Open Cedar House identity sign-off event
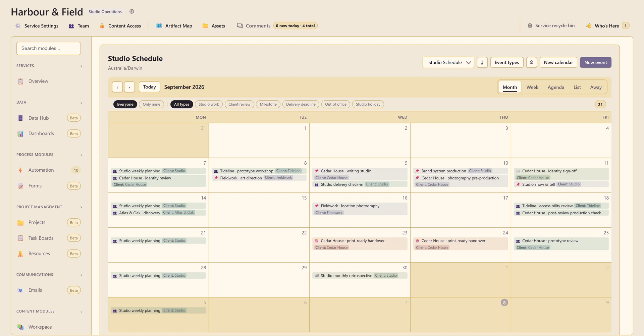 point(561,174)
